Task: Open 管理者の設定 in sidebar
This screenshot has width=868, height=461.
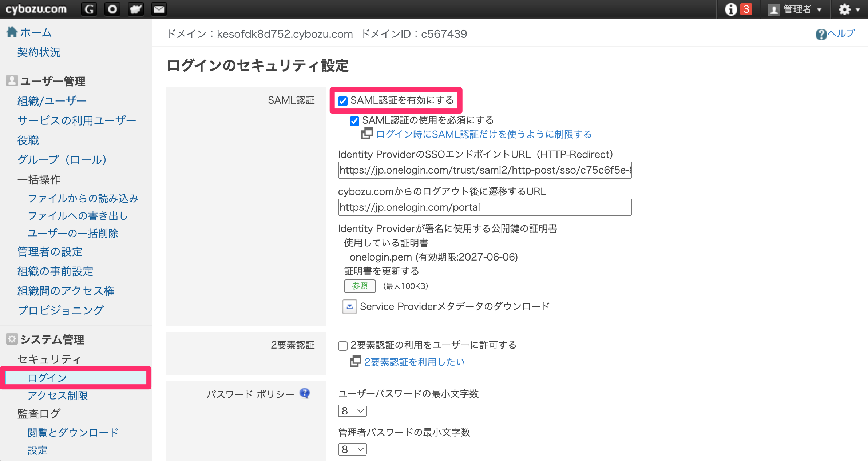Action: pyautogui.click(x=50, y=251)
